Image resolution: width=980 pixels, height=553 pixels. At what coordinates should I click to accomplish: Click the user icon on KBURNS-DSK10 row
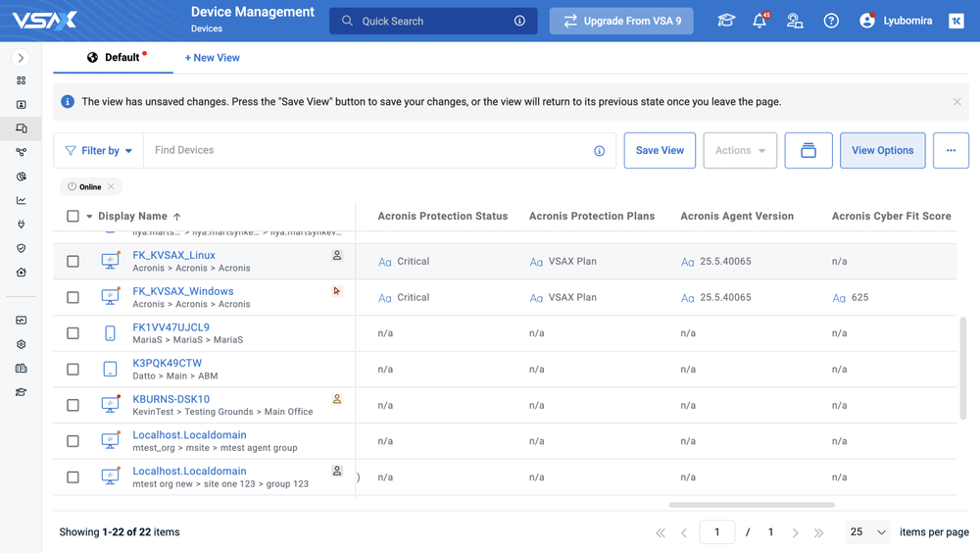coord(337,399)
